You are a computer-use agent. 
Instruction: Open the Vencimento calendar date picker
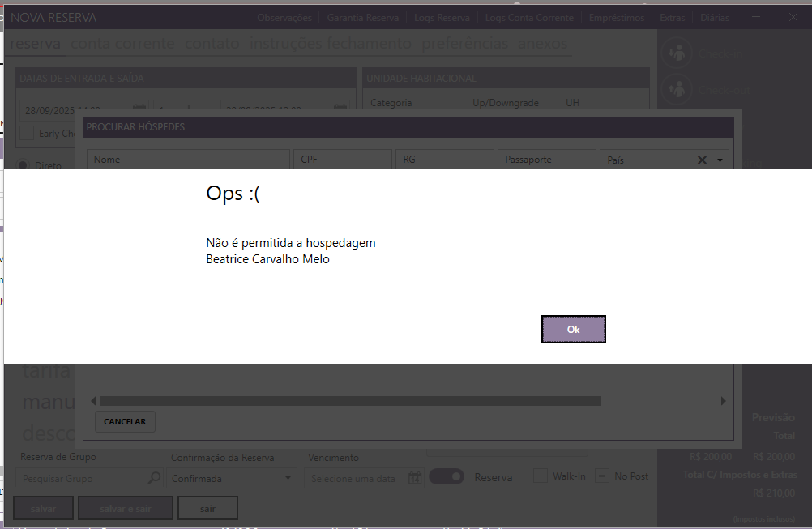(x=414, y=478)
